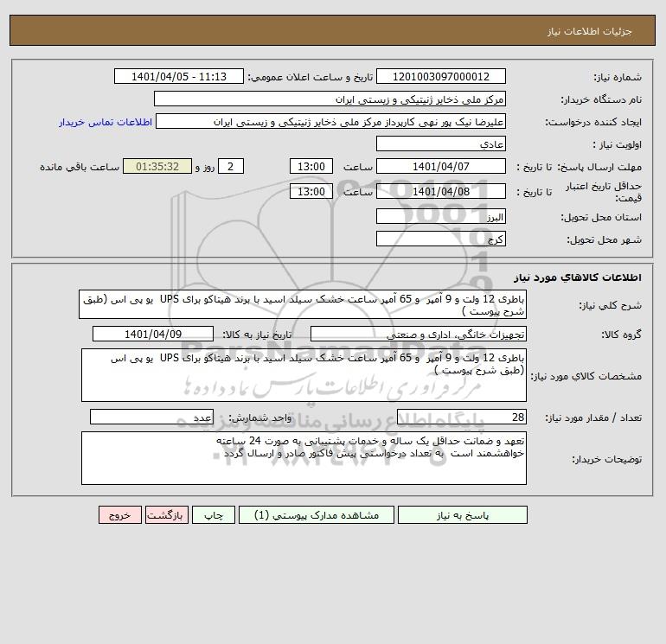The width and height of the screenshot is (666, 644).
Task: Click the required goods specifications text box
Action: point(304,375)
